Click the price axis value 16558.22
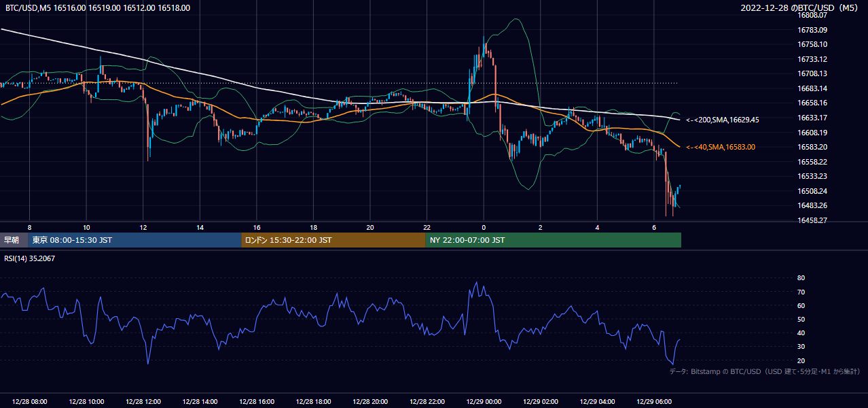This screenshot has height=408, width=868. 812,162
